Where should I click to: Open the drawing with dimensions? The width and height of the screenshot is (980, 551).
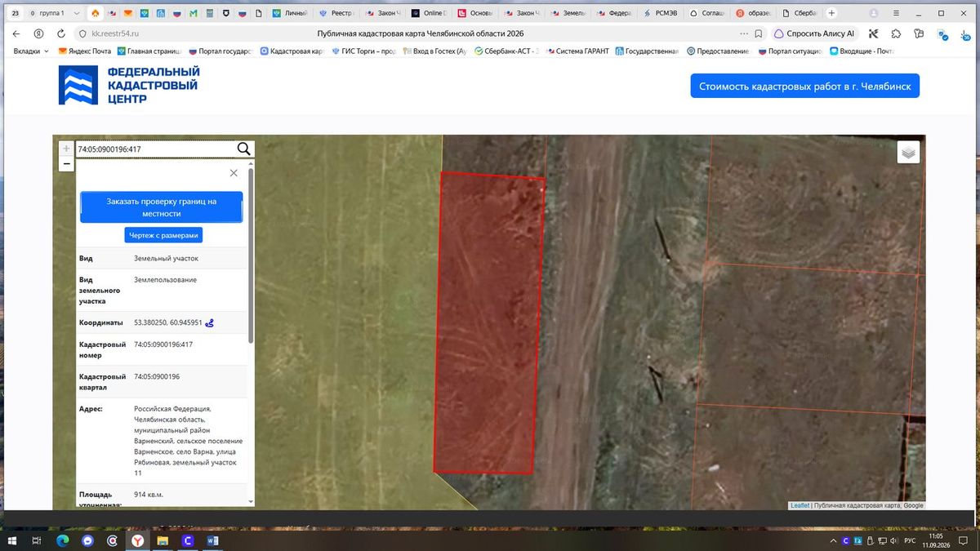tap(164, 235)
